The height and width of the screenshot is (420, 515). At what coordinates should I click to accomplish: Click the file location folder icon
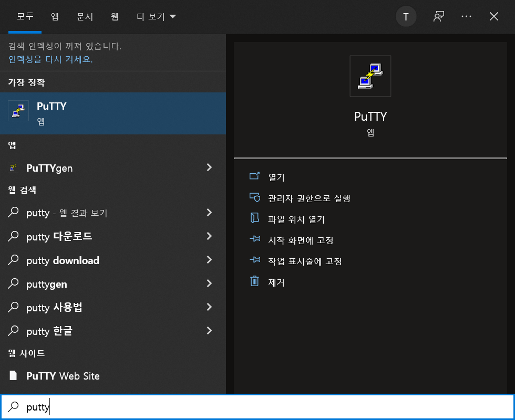[x=254, y=218]
